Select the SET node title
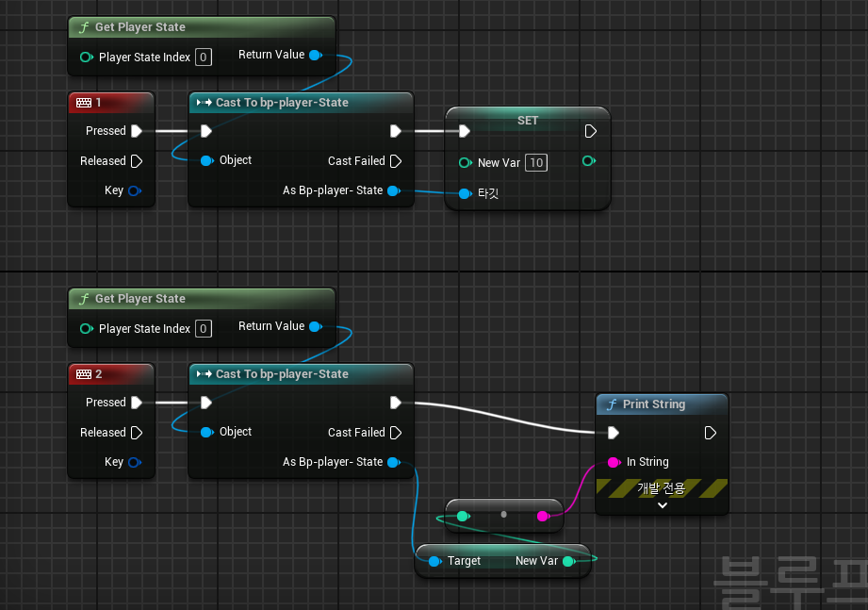 [528, 120]
